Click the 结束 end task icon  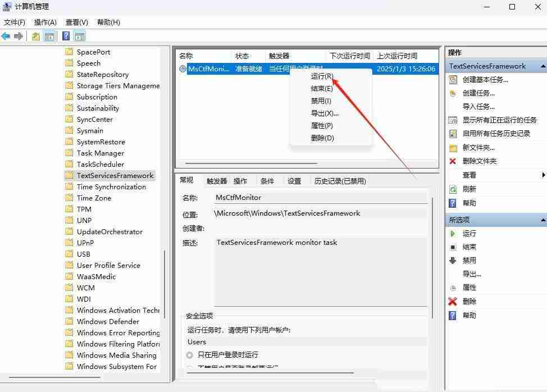pyautogui.click(x=453, y=247)
